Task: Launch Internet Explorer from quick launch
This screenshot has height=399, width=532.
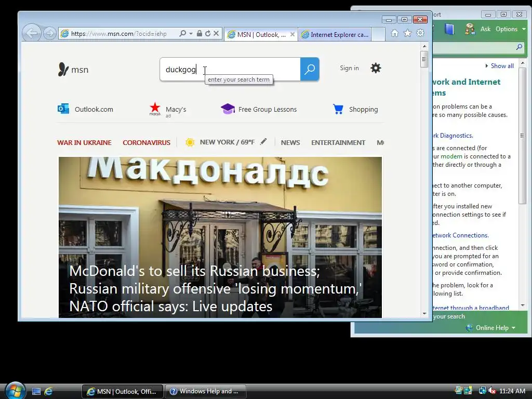Action: [x=48, y=391]
